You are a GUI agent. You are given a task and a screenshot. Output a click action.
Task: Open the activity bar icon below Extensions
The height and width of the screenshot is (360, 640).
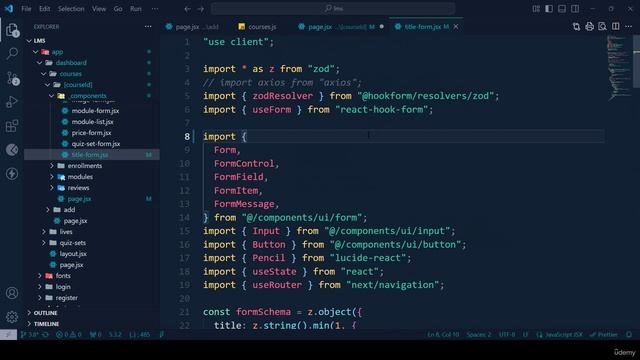[12, 150]
